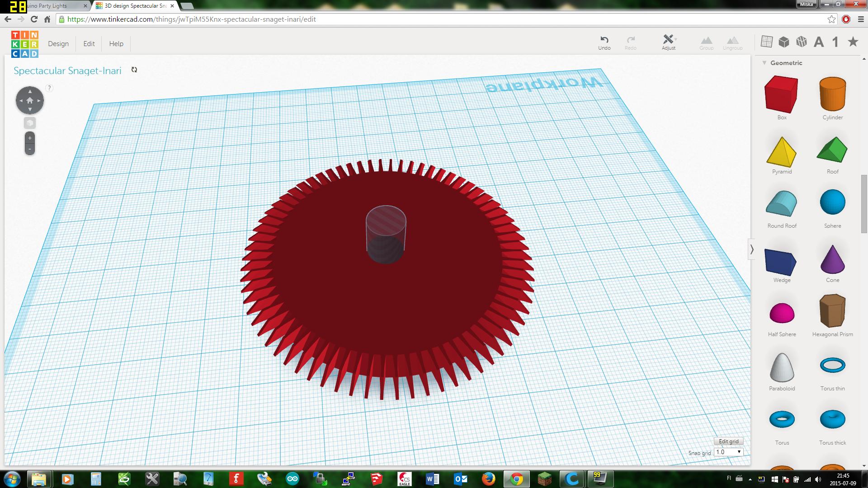Click the Undo button
The height and width of the screenshot is (488, 868).
coord(604,43)
